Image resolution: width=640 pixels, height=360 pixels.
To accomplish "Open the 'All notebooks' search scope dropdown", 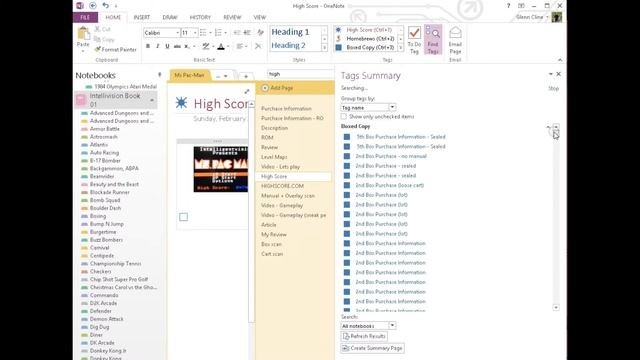I will [392, 326].
